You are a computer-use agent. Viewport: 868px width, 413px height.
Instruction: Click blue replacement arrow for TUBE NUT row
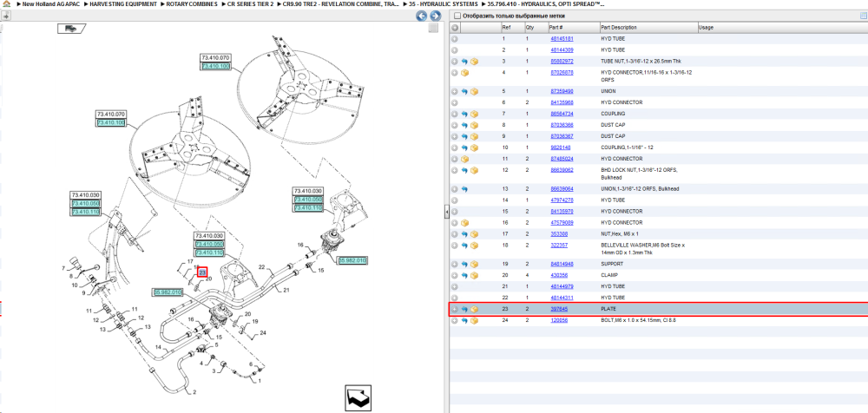click(x=464, y=62)
